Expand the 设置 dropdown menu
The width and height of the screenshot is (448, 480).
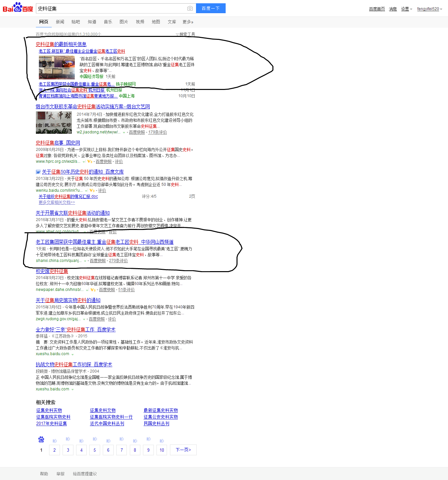(406, 9)
